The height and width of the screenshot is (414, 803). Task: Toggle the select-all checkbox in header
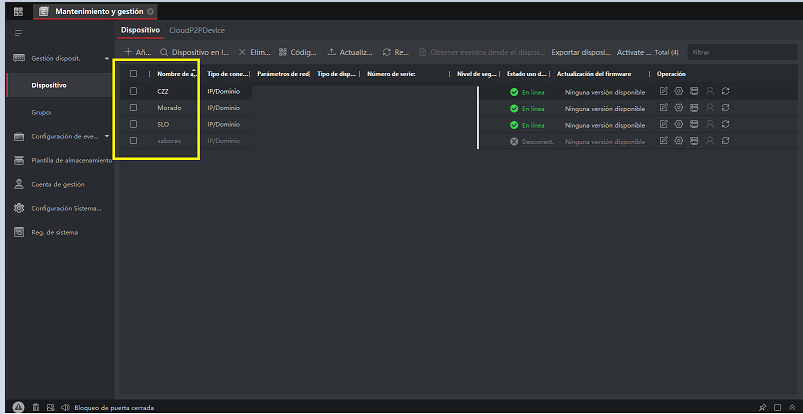tap(133, 74)
